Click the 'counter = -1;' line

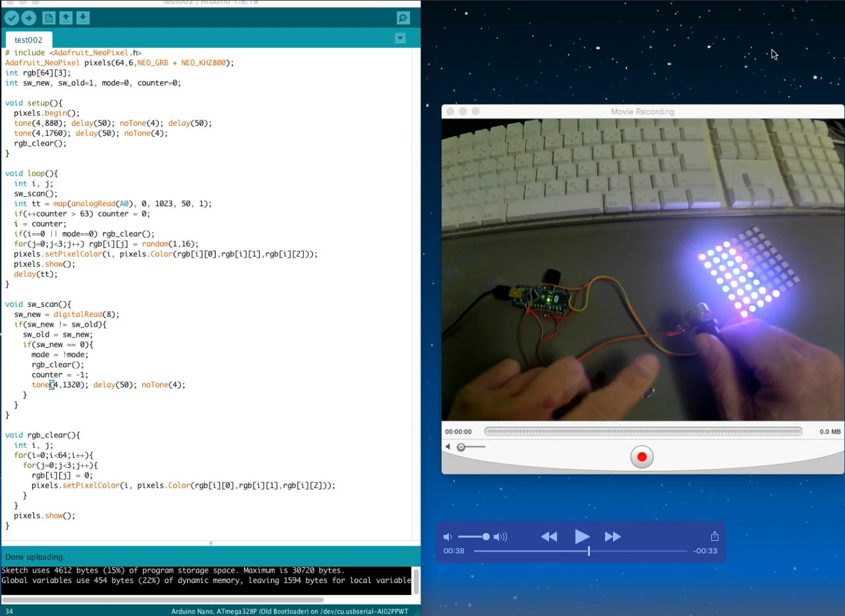(x=60, y=375)
